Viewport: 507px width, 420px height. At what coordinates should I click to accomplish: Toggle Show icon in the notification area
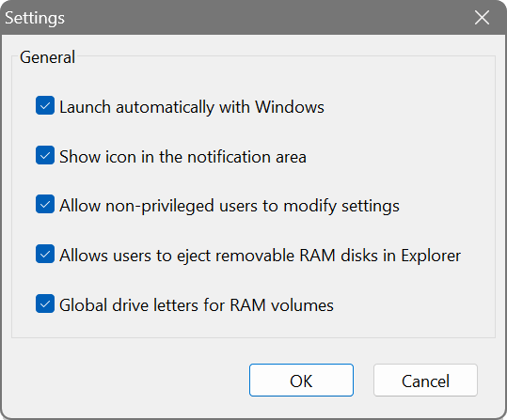click(45, 155)
